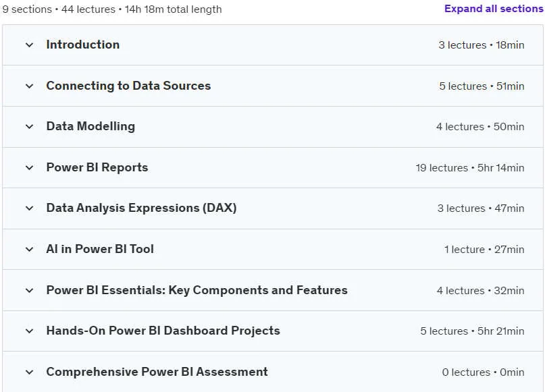The width and height of the screenshot is (545, 392).
Task: Click the Expand all sections link
Action: pos(494,9)
